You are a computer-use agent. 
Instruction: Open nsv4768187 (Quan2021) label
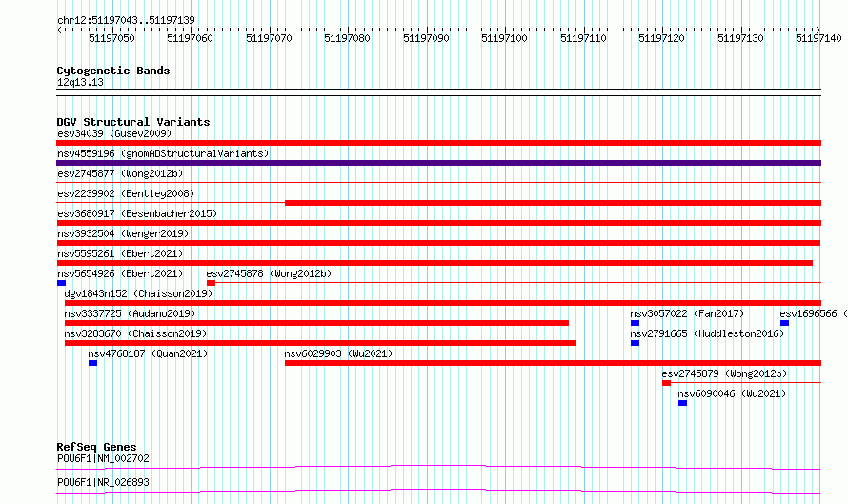(148, 353)
